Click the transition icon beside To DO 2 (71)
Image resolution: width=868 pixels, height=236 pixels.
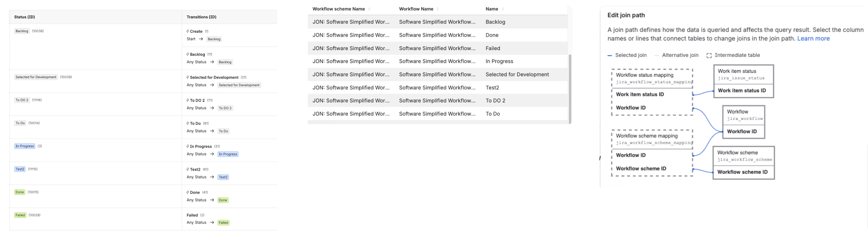click(x=188, y=100)
